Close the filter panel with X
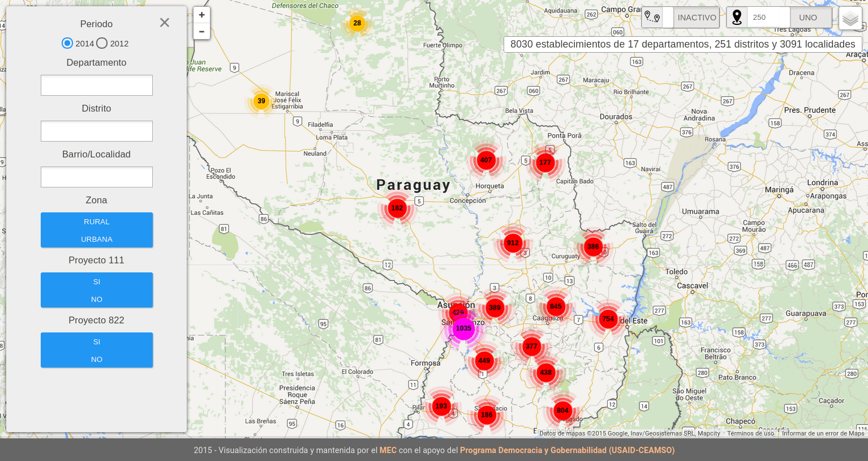This screenshot has width=868, height=461. pyautogui.click(x=165, y=23)
